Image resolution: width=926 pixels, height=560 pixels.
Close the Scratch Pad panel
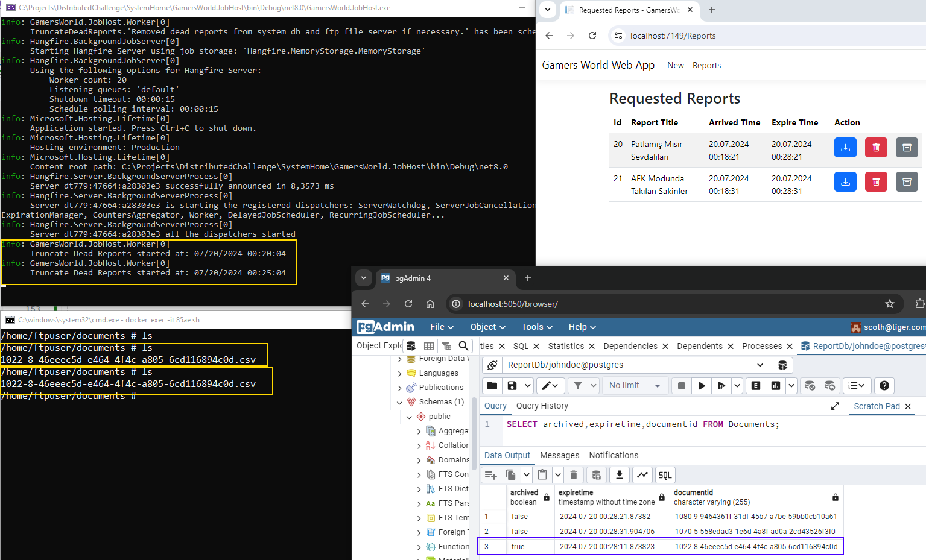click(907, 406)
